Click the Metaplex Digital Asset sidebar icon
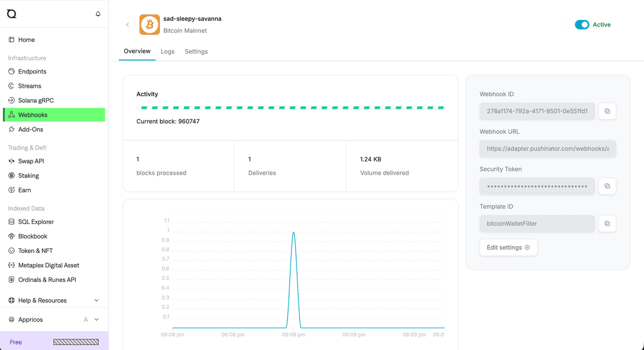Screen dimensions: 644x350 [12, 265]
